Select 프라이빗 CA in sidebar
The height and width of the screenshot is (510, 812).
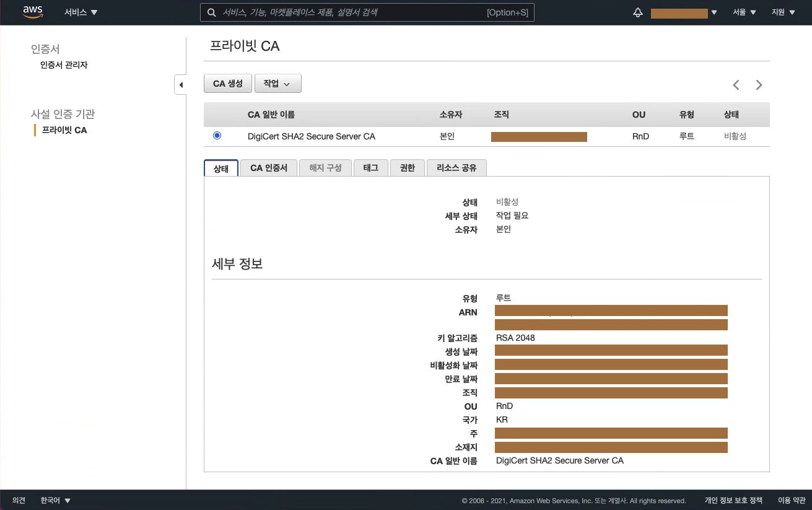pyautogui.click(x=64, y=130)
